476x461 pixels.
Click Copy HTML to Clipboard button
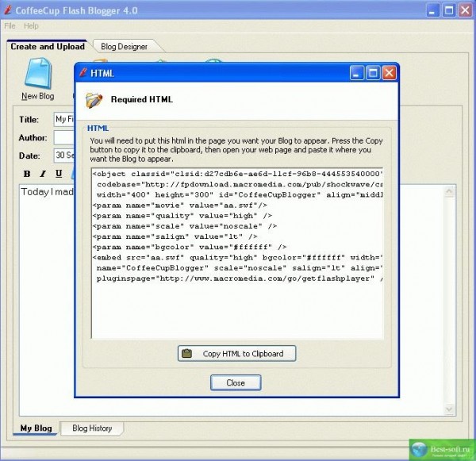point(236,354)
